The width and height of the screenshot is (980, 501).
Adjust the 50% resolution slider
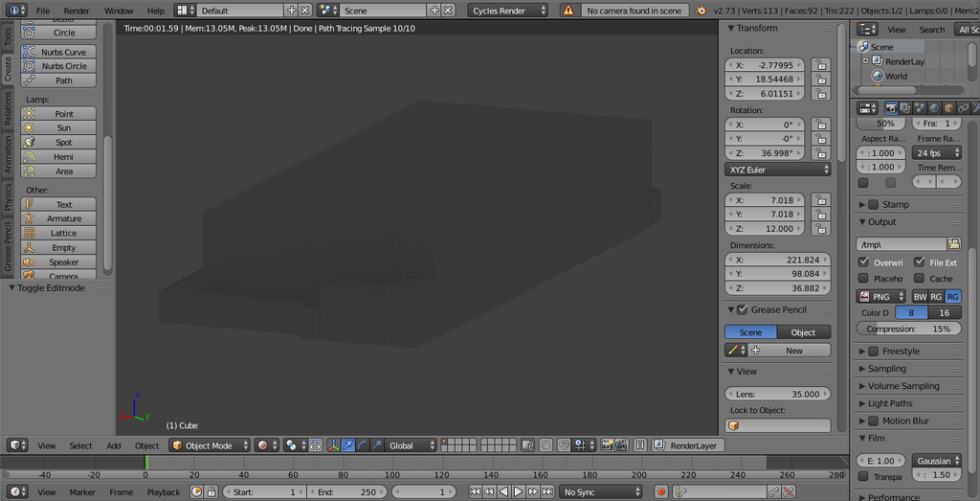click(880, 124)
